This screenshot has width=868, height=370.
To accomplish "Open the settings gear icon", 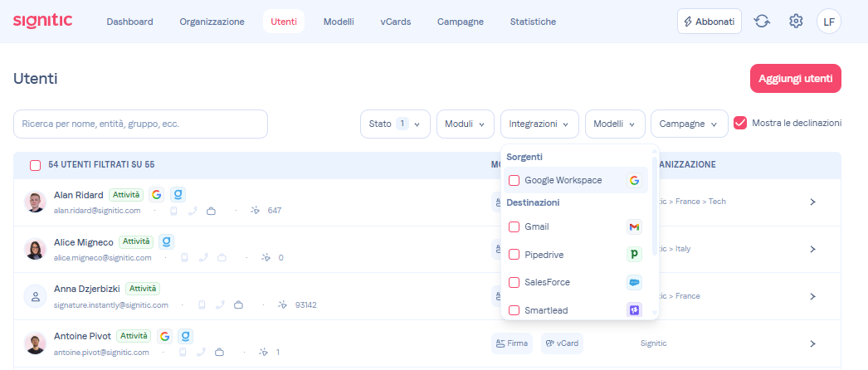I will point(796,22).
